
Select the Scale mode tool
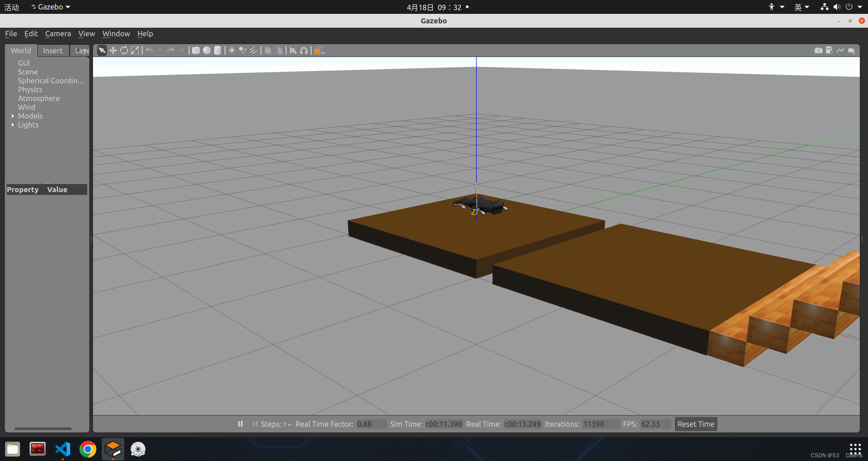135,51
